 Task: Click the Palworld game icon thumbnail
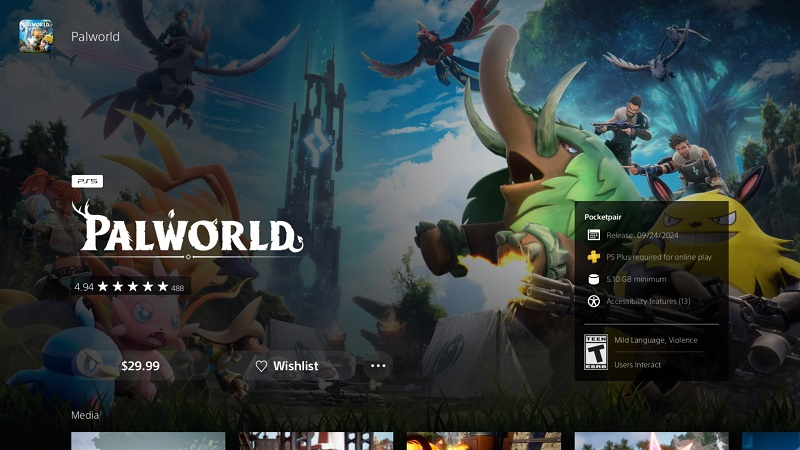(x=36, y=37)
